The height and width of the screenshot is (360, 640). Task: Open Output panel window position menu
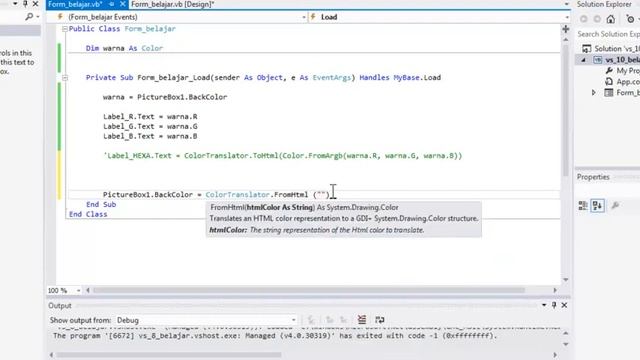point(544,305)
